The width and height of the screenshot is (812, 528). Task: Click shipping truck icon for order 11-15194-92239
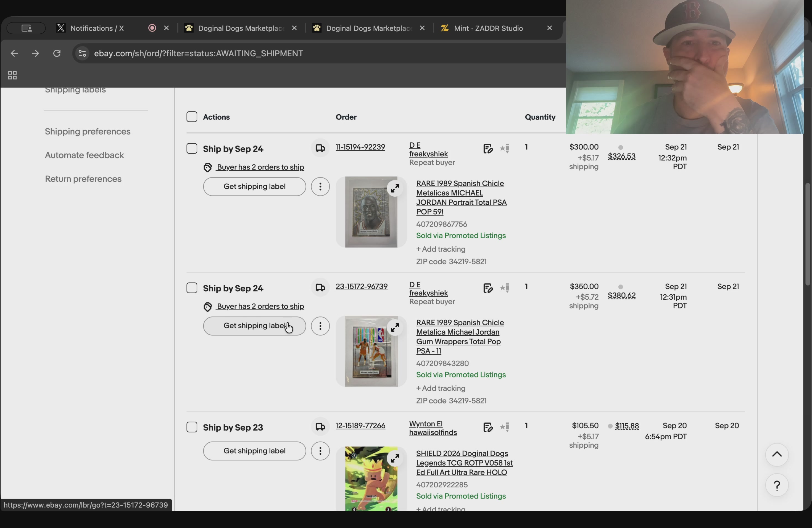point(320,148)
